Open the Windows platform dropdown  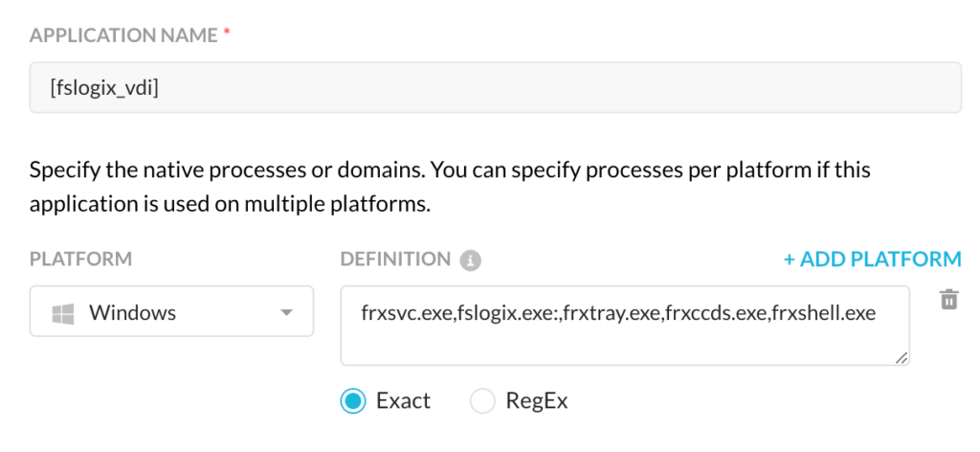point(171,311)
